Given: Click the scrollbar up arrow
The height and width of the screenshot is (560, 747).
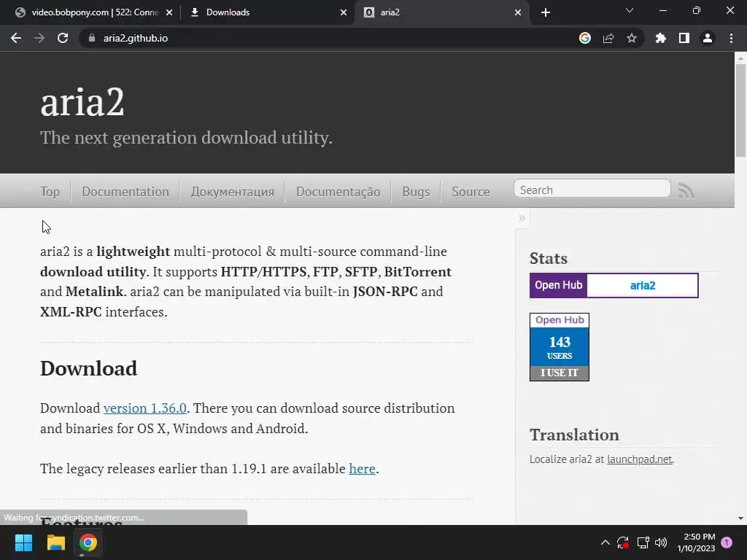Looking at the screenshot, I should 740,58.
